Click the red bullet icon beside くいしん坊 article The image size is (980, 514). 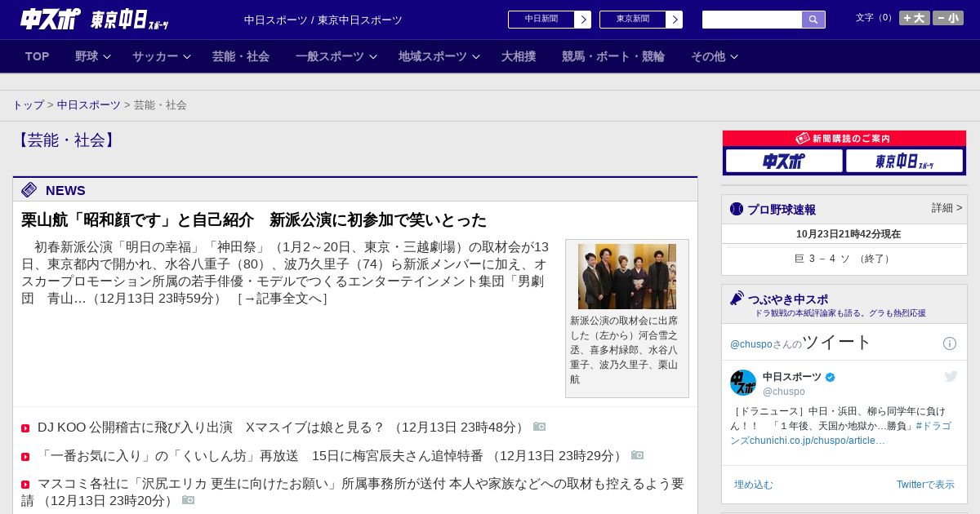(x=25, y=457)
